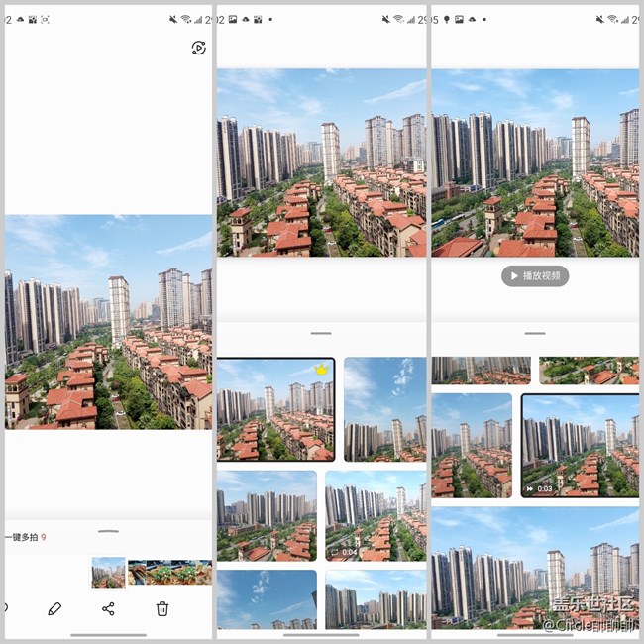644x644 pixels.
Task: Tap the large city photo on left screen
Action: 108,322
